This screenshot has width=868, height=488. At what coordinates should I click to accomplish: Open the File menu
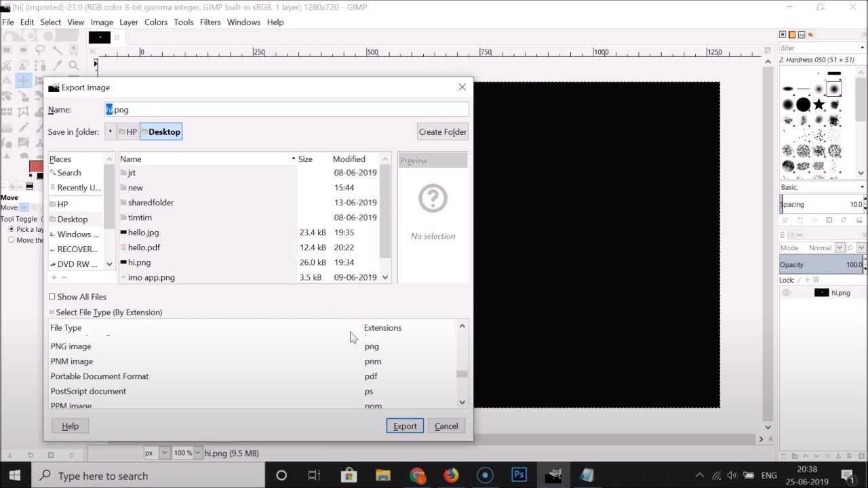pos(8,22)
